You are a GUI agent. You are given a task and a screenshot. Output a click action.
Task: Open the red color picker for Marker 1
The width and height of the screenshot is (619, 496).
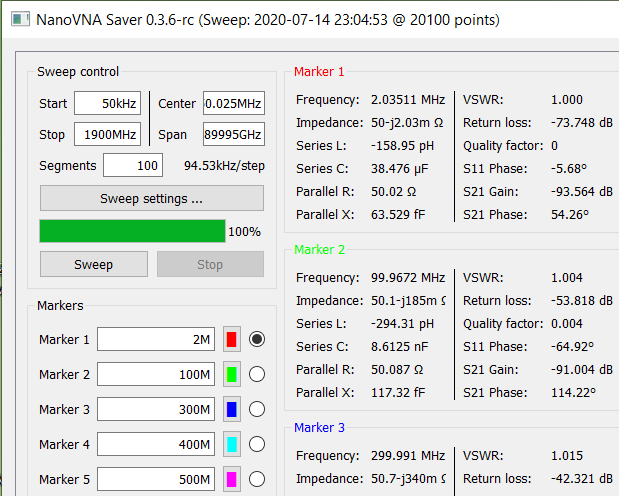pyautogui.click(x=232, y=339)
